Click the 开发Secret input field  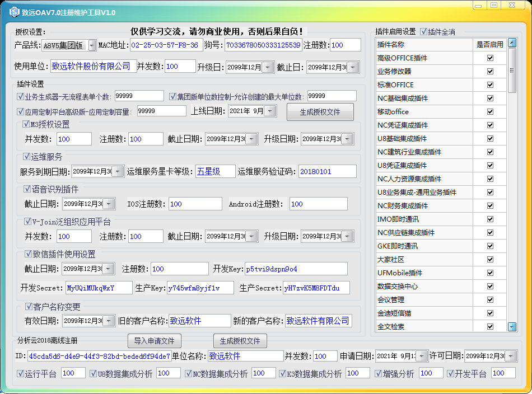(99, 288)
